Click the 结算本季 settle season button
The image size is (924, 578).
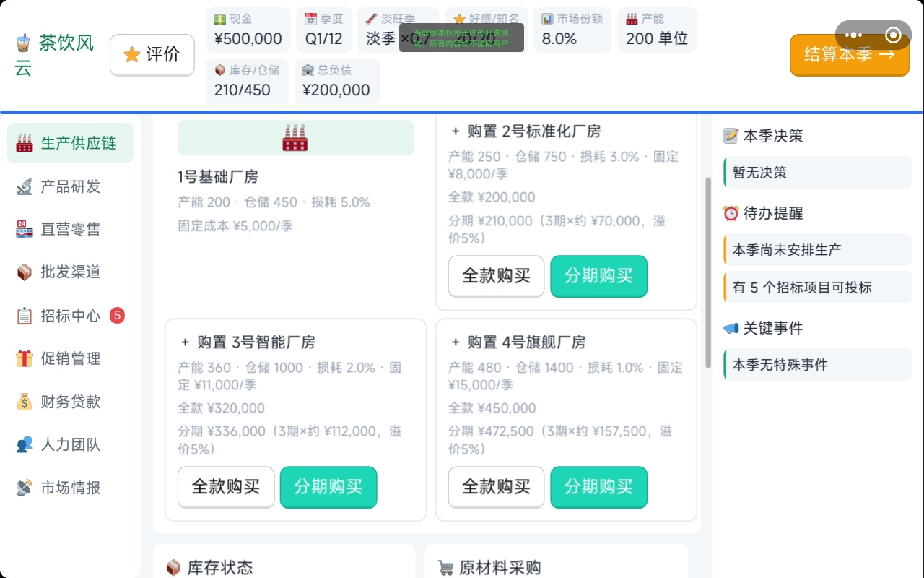pyautogui.click(x=849, y=55)
